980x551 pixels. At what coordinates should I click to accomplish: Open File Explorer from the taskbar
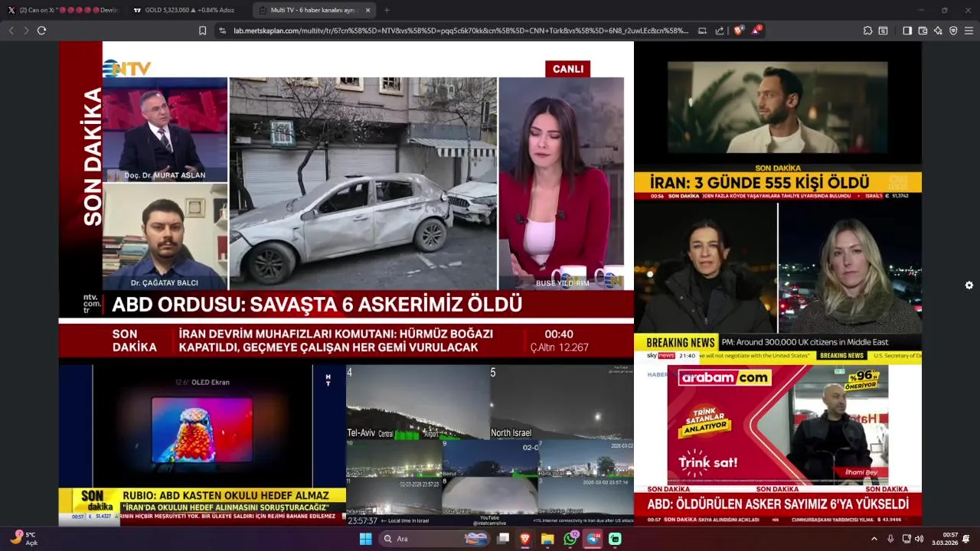point(547,539)
